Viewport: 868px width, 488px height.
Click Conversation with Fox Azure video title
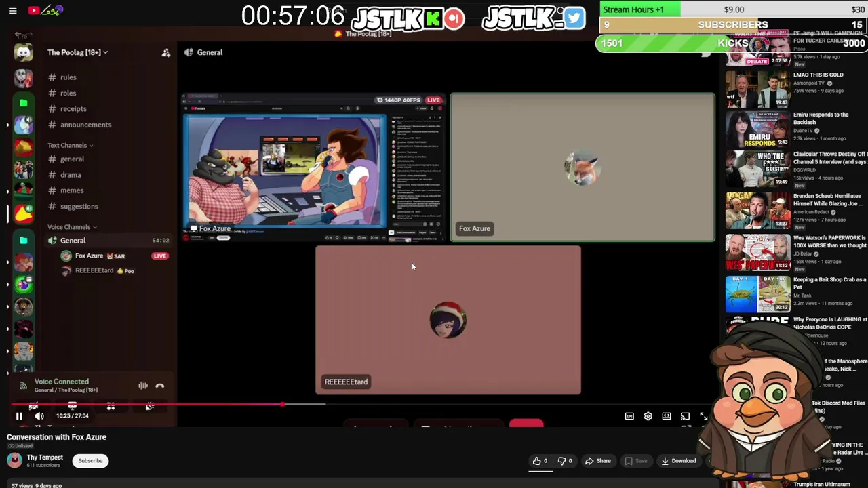(56, 437)
